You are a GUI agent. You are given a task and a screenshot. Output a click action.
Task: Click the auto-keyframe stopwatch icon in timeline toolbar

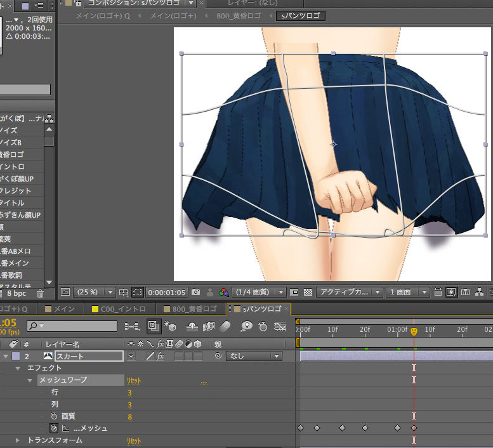(x=263, y=326)
